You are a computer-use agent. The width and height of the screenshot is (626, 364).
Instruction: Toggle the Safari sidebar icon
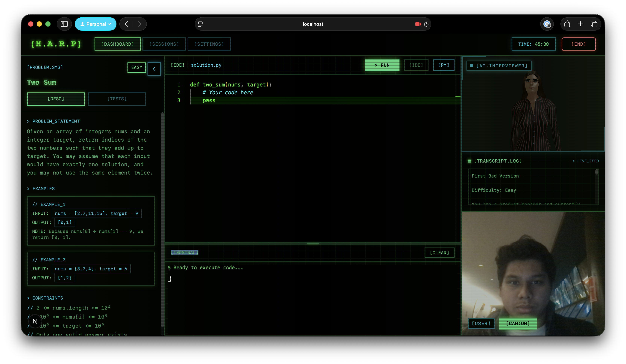click(x=64, y=24)
